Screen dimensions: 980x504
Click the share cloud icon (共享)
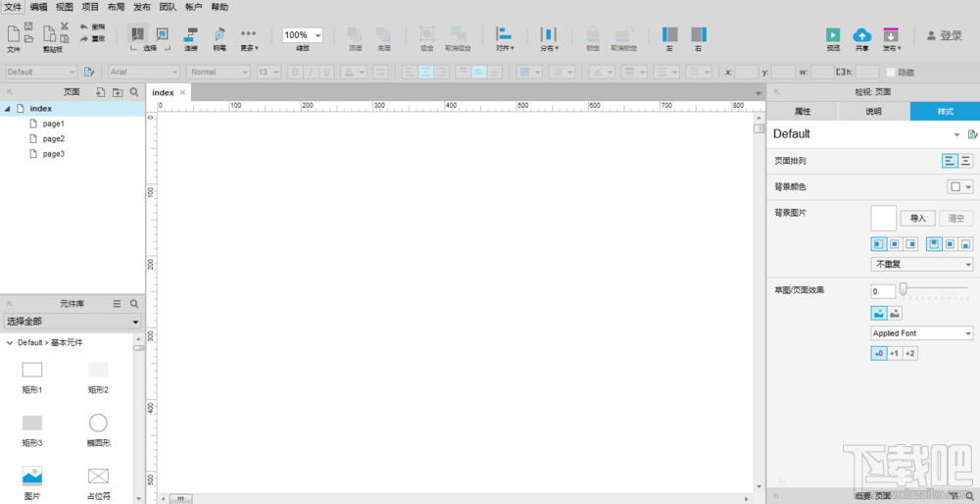(861, 35)
